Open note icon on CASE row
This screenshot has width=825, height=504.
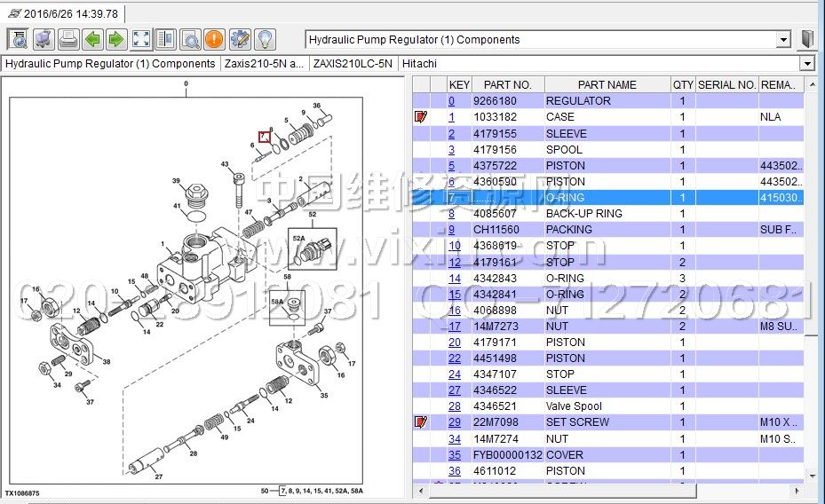coord(421,117)
